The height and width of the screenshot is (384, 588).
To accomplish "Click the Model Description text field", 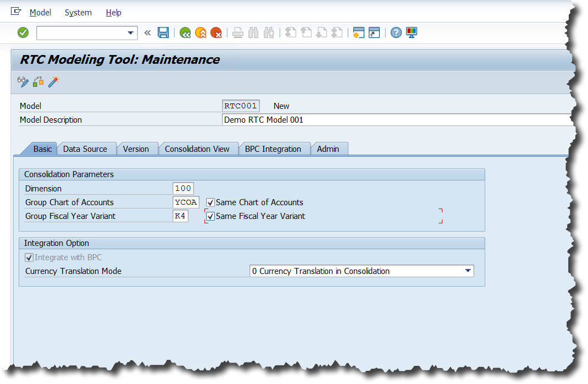I will coord(396,120).
